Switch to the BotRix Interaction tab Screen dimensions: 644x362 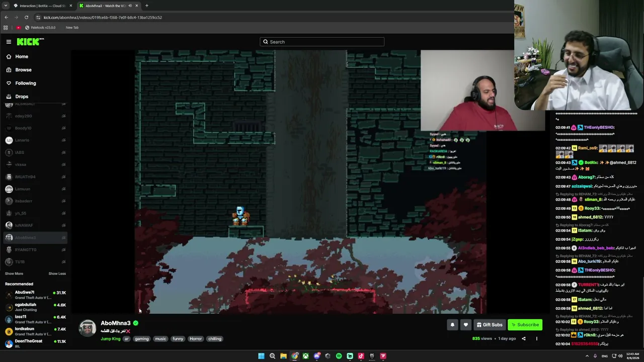pyautogui.click(x=42, y=6)
